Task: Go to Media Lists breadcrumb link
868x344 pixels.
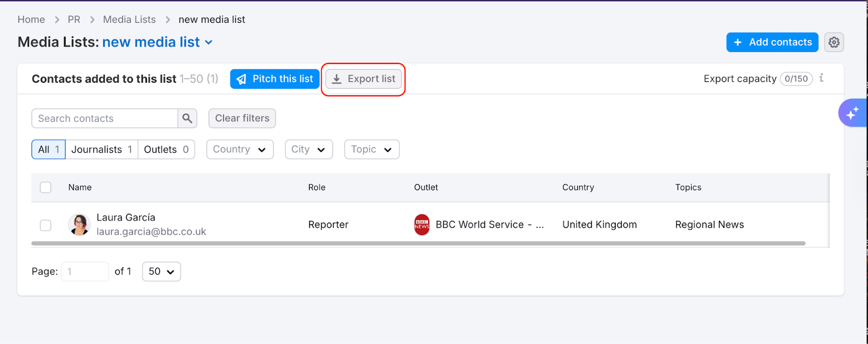Action: coord(129,20)
